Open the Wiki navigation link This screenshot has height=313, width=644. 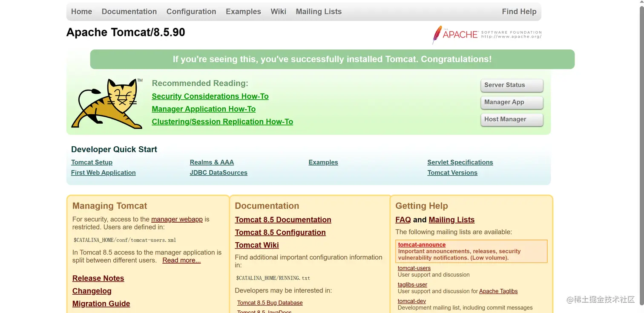pos(279,12)
